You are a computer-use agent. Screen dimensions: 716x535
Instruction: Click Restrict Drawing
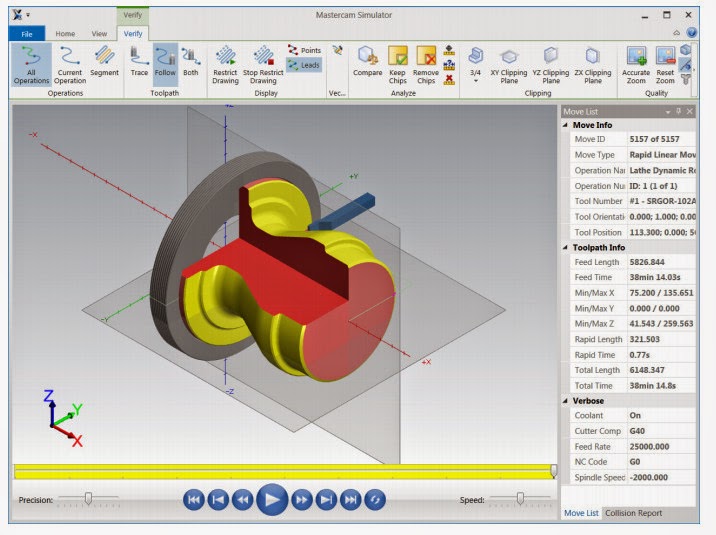pos(225,65)
